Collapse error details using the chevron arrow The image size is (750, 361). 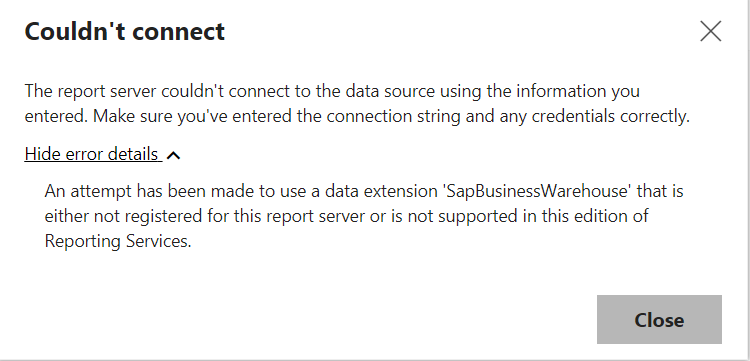173,155
